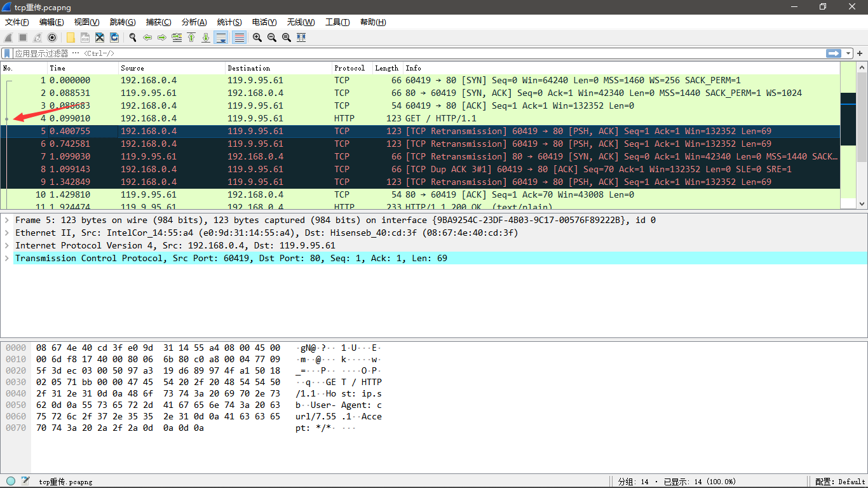Click the resize columns icon
Screen dimensions: 868x488
[x=301, y=37]
